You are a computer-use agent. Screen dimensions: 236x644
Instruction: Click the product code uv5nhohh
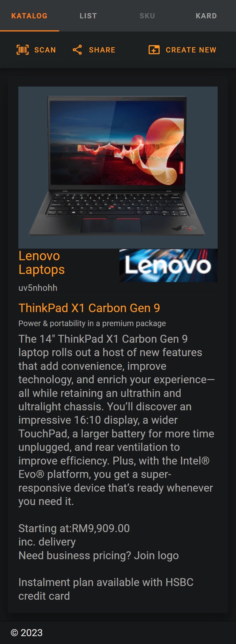tap(38, 288)
